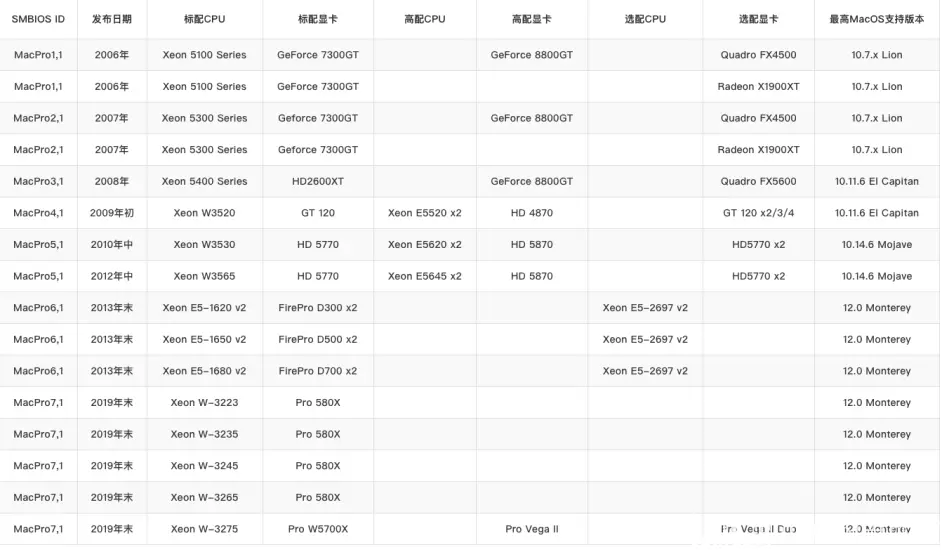
Task: Select MacPro6,1 in the Xeon E5-1680 v2 row
Action: (x=38, y=371)
